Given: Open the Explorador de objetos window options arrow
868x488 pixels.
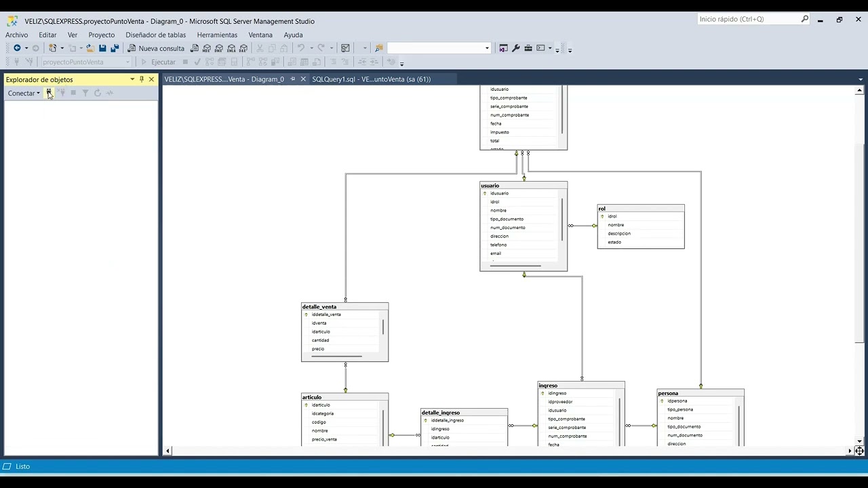Looking at the screenshot, I should pyautogui.click(x=132, y=79).
